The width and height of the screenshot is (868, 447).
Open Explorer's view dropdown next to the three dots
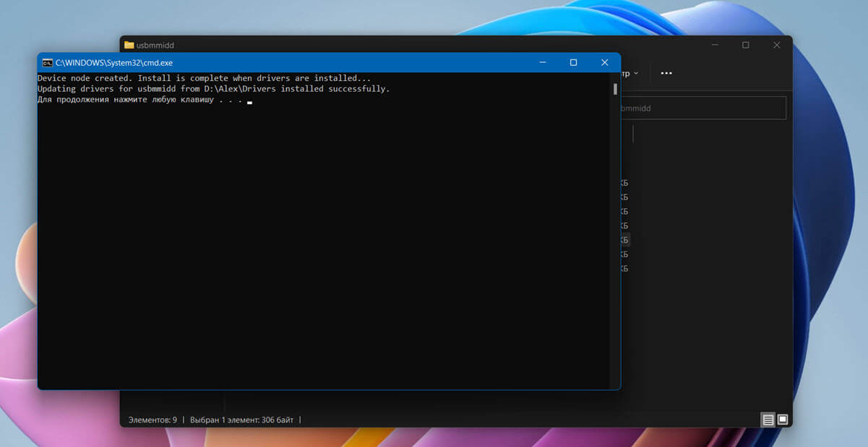(630, 73)
